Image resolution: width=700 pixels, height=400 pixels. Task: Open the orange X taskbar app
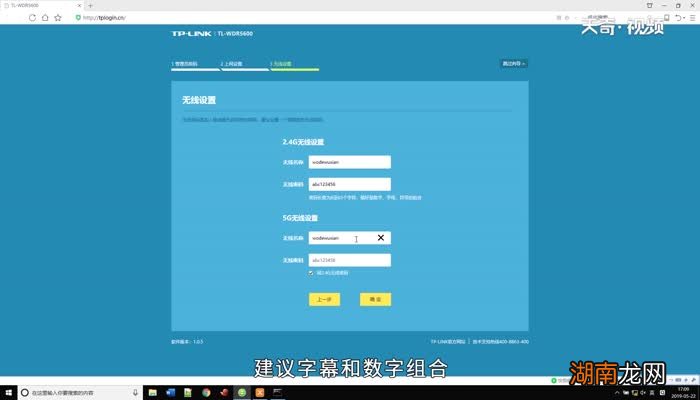click(260, 393)
